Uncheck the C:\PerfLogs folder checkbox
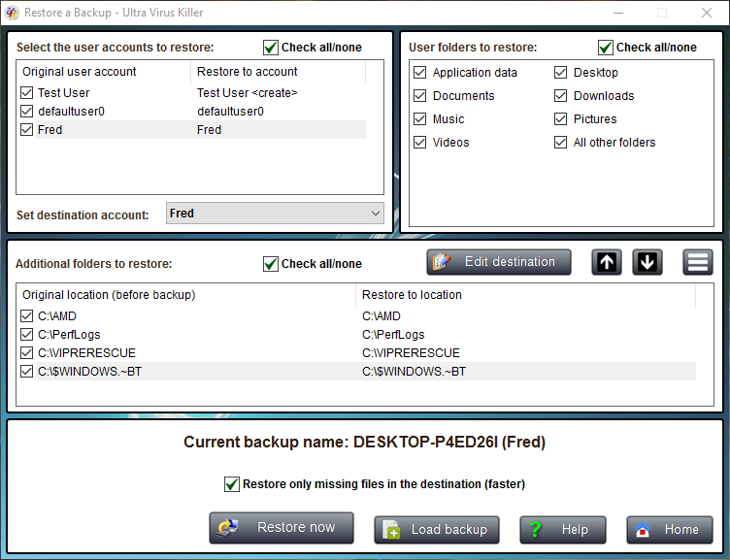Screen dimensions: 730x560 27,334
